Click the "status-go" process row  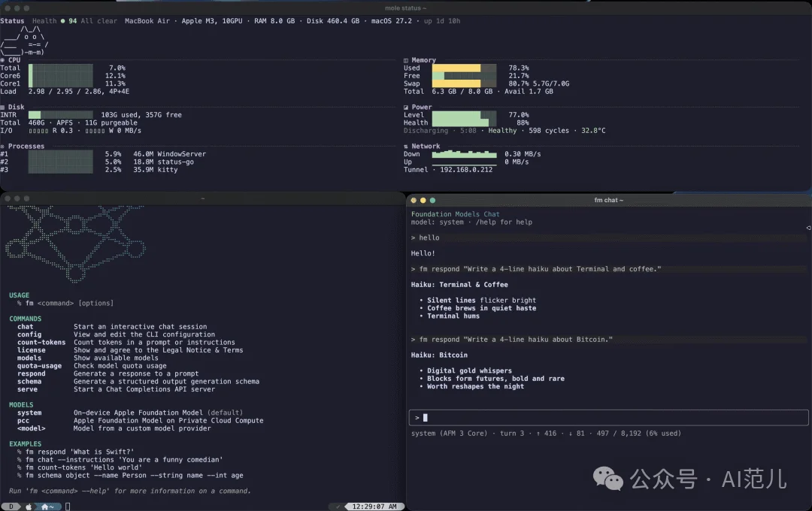[97, 162]
